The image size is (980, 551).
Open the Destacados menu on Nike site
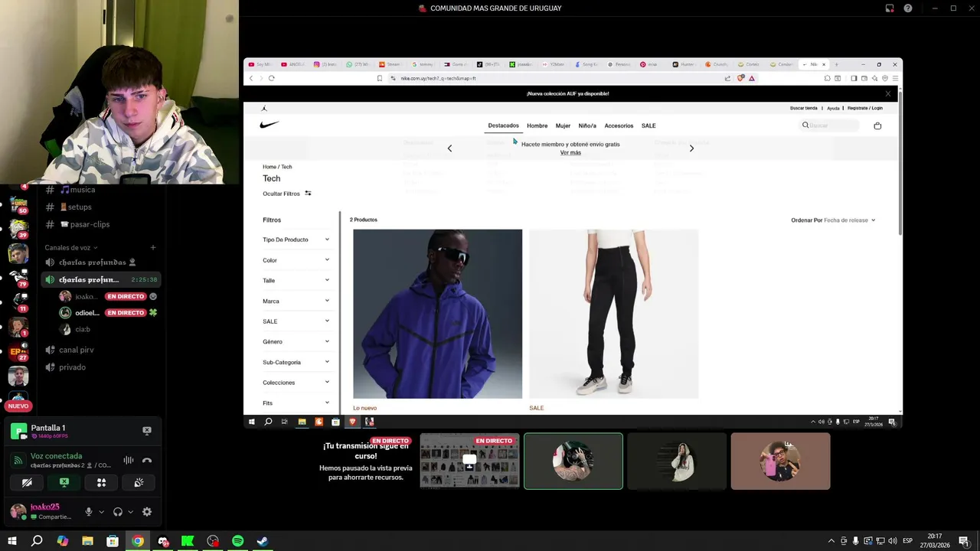point(503,126)
